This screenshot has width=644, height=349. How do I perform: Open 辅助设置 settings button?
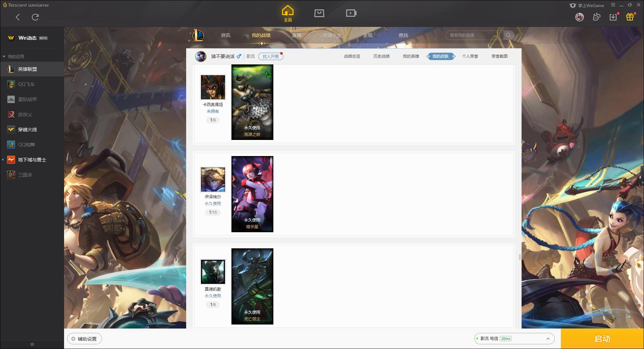pyautogui.click(x=85, y=339)
